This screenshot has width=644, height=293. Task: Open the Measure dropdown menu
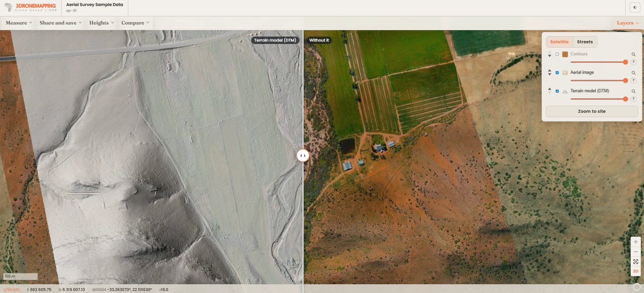point(19,23)
